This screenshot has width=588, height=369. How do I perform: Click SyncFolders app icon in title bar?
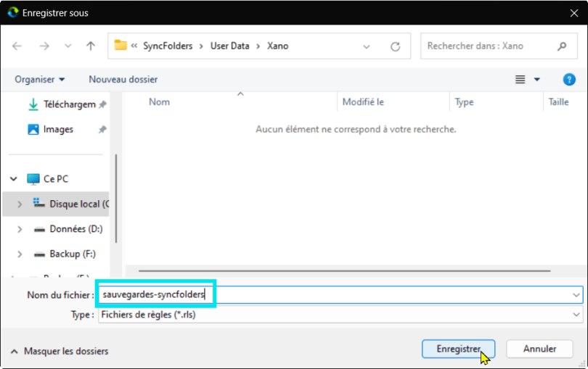coord(13,13)
